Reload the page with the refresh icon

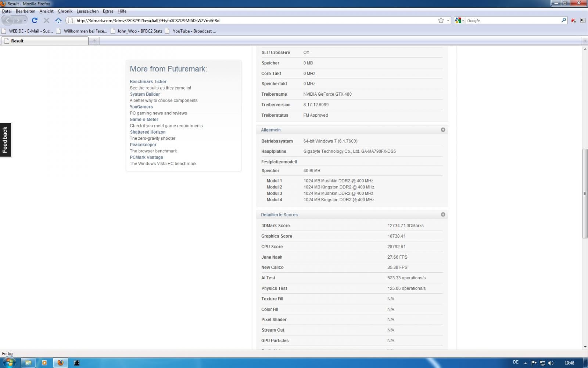point(35,21)
